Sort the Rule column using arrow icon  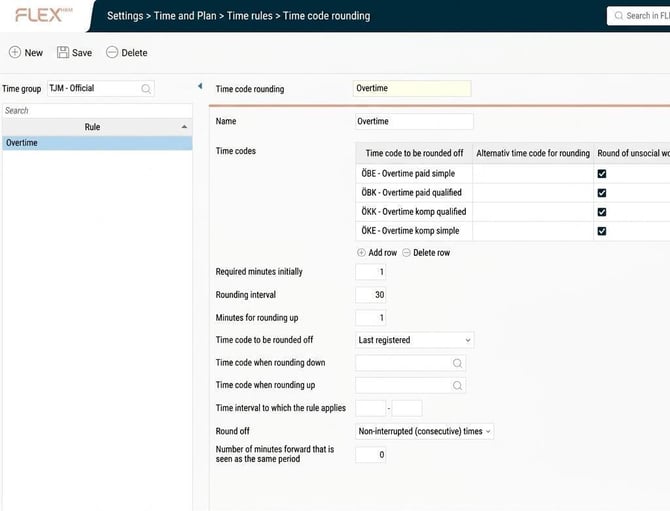click(184, 127)
